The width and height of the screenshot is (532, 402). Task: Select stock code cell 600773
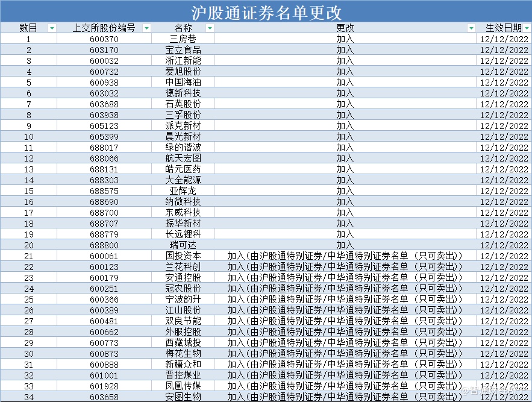click(x=104, y=343)
